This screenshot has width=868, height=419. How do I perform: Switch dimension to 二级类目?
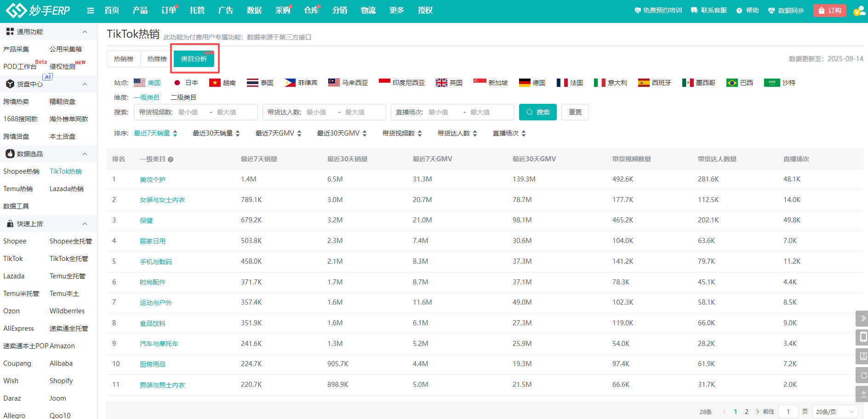183,97
